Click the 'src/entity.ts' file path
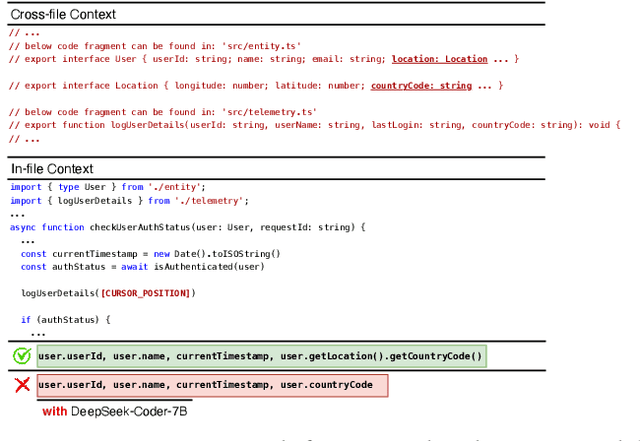Viewport: 640px width, 441px height. (266, 46)
